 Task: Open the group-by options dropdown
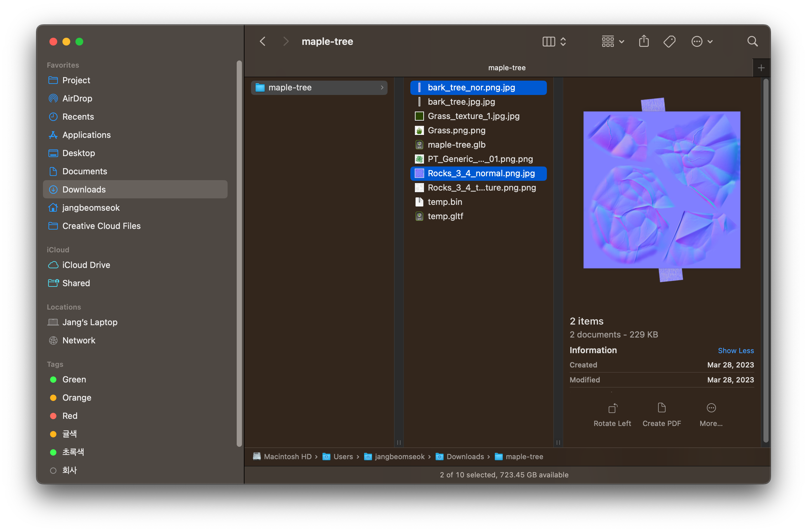[613, 41]
